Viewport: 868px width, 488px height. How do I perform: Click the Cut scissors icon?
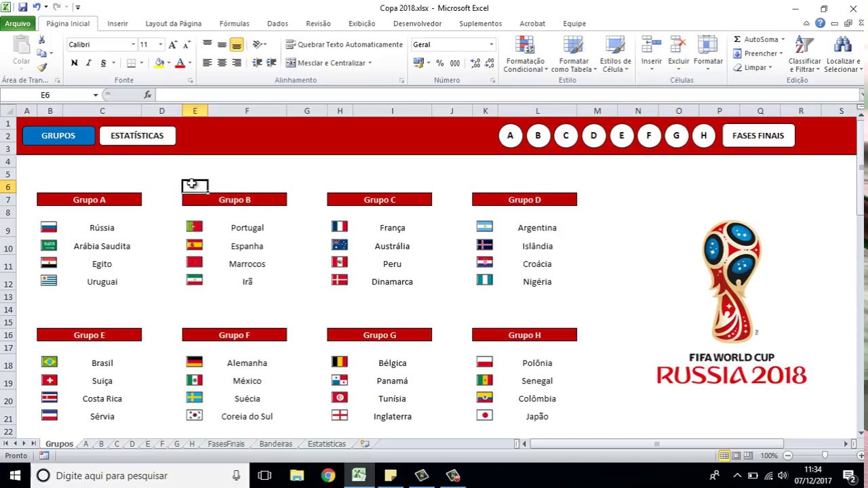[x=42, y=40]
